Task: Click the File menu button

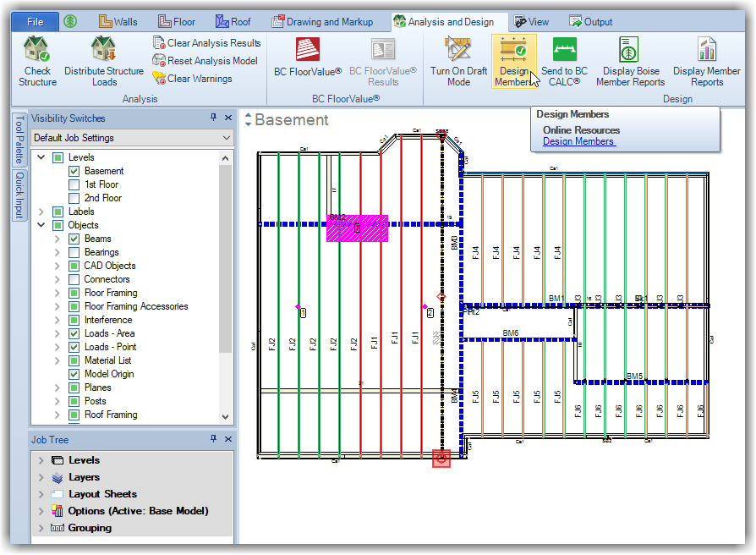Action: pos(35,21)
